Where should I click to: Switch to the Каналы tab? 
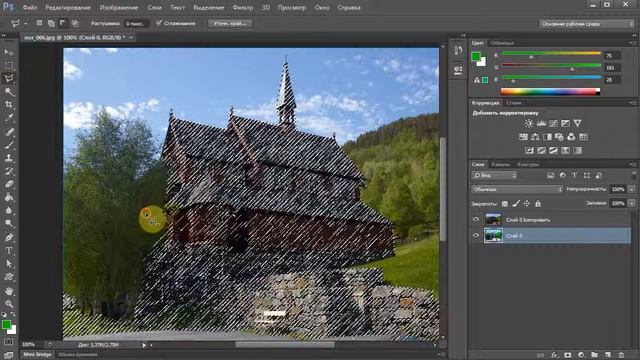[500, 164]
